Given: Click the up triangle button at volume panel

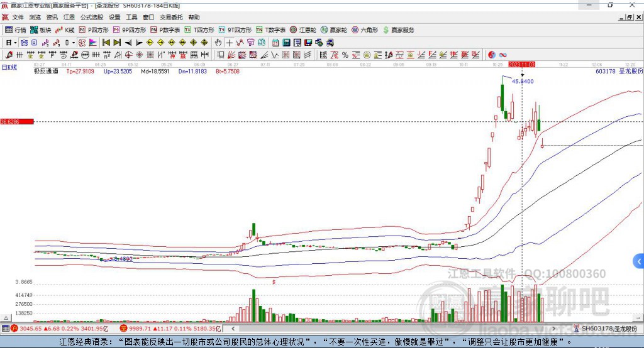Looking at the screenshot, I should click(x=6, y=318).
